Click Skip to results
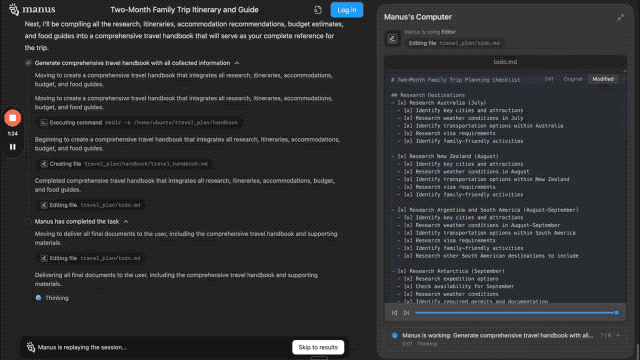 point(318,347)
